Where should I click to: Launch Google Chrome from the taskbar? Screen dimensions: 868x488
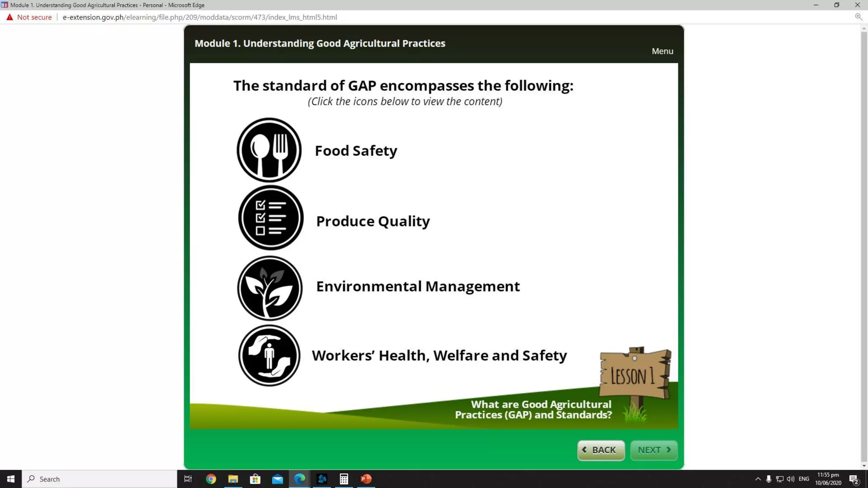pos(211,479)
